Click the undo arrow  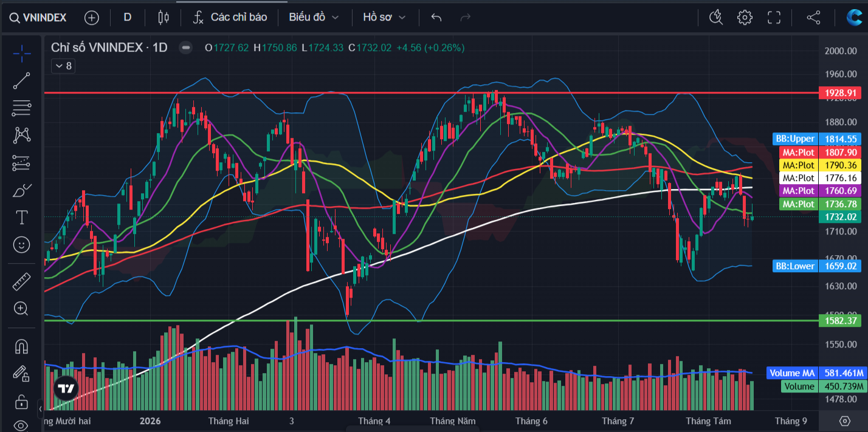436,17
